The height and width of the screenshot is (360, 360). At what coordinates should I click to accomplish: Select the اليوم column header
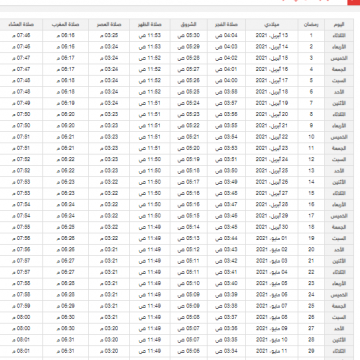339,24
